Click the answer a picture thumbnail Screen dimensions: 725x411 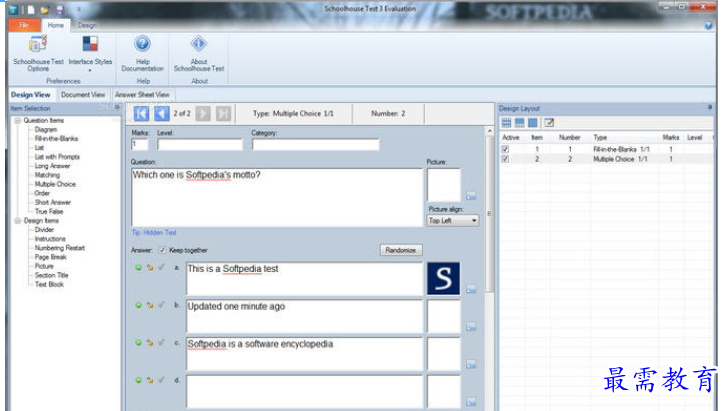tap(443, 279)
